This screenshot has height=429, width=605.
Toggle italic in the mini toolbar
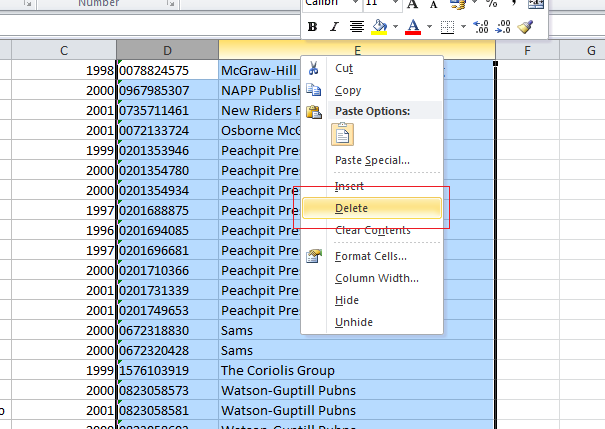pyautogui.click(x=334, y=27)
